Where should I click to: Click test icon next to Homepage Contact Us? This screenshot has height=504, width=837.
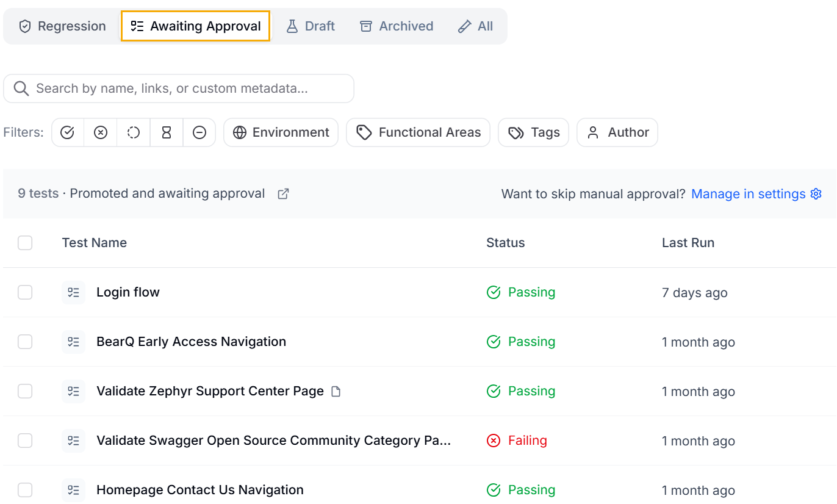coord(73,490)
